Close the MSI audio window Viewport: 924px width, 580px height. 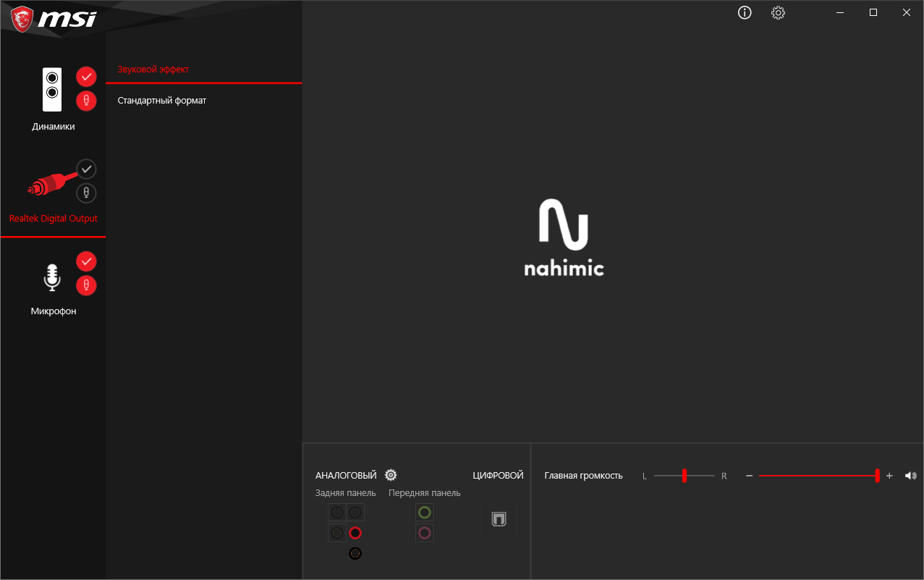coord(907,12)
